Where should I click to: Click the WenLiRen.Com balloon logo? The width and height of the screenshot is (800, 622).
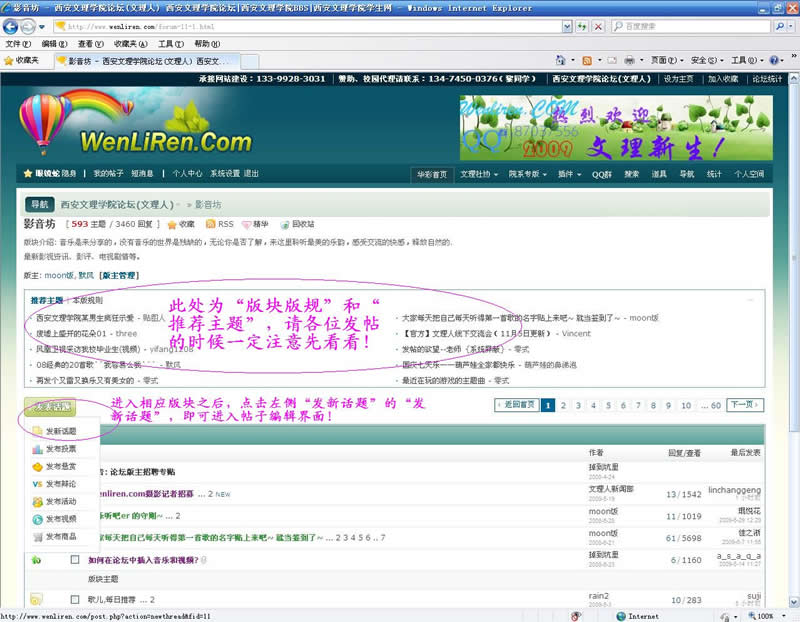click(135, 122)
